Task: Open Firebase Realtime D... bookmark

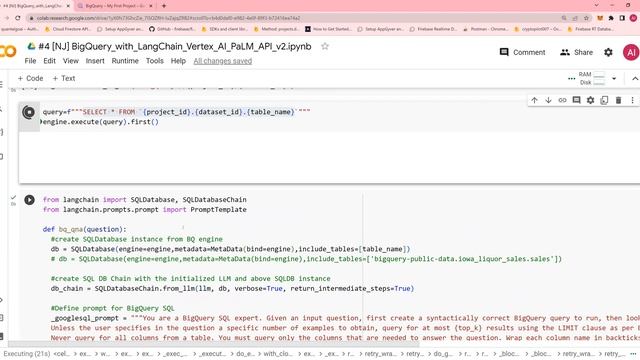Action: [x=433, y=29]
